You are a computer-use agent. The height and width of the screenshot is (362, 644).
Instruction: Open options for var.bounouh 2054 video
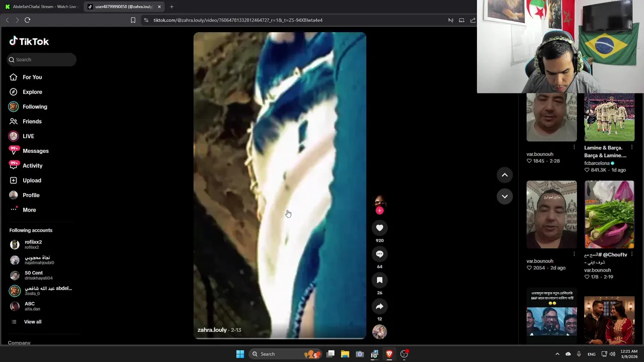point(574,254)
